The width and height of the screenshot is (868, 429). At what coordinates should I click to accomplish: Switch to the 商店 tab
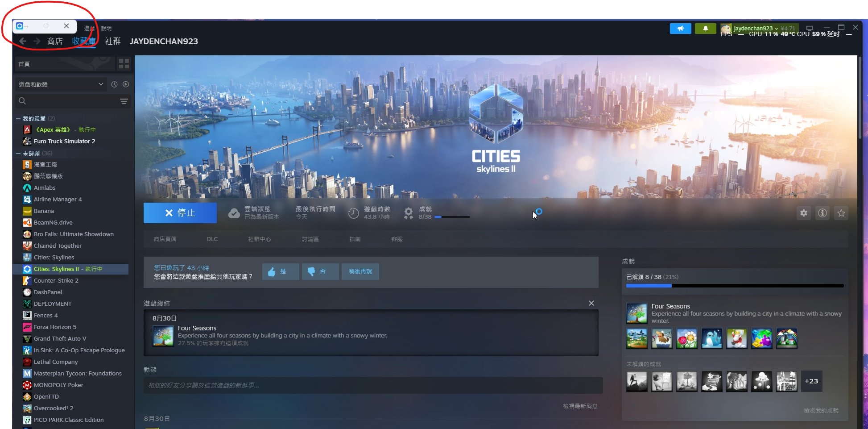pos(55,41)
